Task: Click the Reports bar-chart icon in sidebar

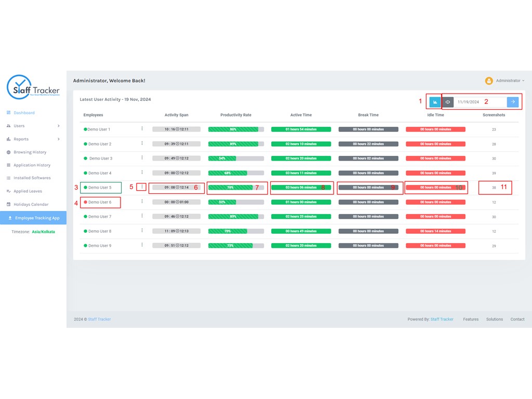Action: pyautogui.click(x=9, y=139)
